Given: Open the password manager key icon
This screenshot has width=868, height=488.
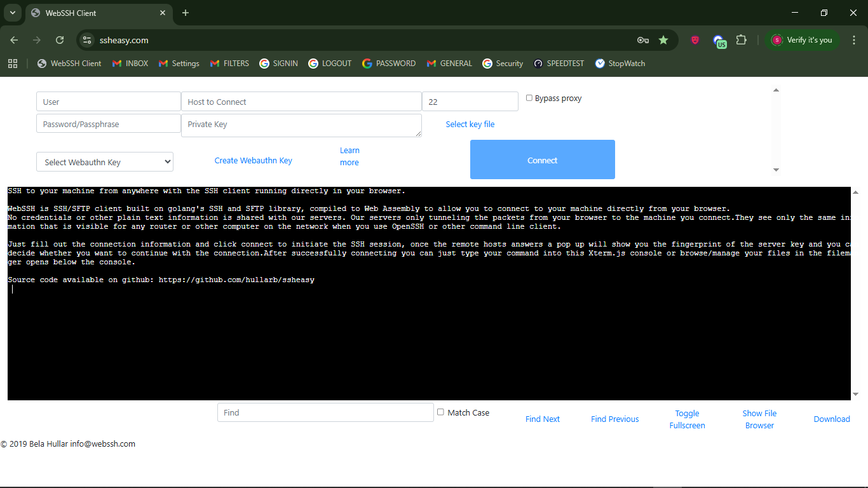Looking at the screenshot, I should click(643, 40).
